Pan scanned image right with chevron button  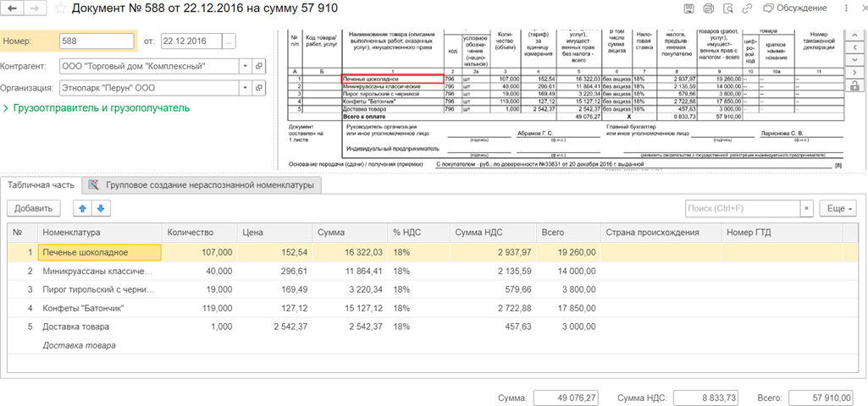854,73
